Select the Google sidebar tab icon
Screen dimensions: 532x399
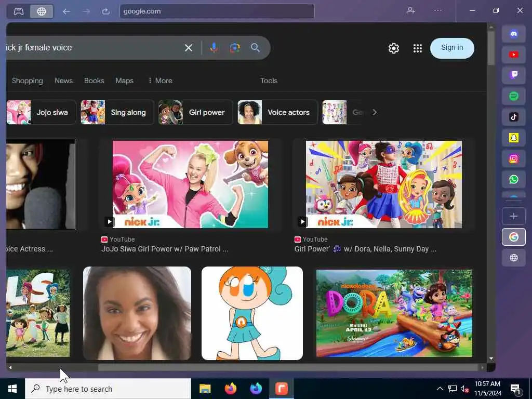tap(514, 237)
